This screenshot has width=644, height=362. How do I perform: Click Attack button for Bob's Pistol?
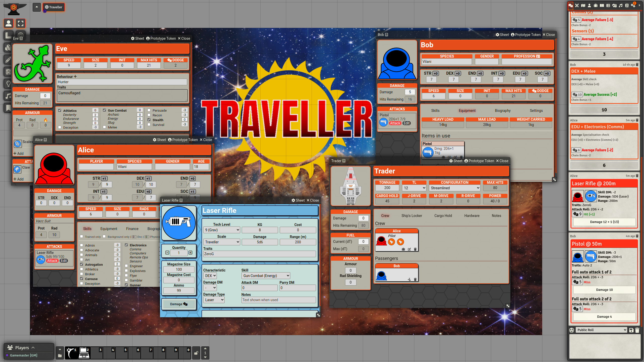tap(395, 123)
